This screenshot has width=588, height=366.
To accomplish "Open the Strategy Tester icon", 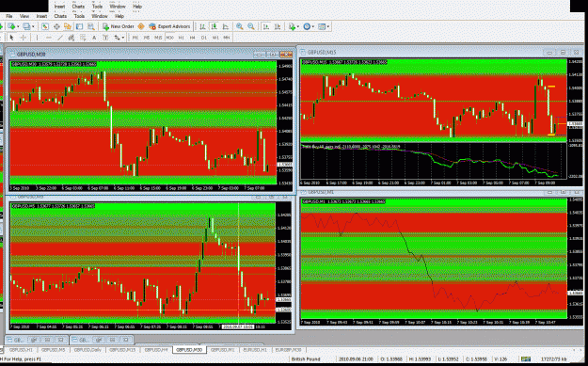I will (90, 26).
